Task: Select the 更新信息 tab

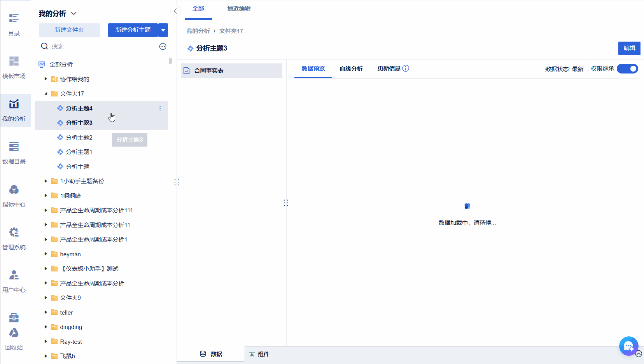Action: [x=389, y=68]
